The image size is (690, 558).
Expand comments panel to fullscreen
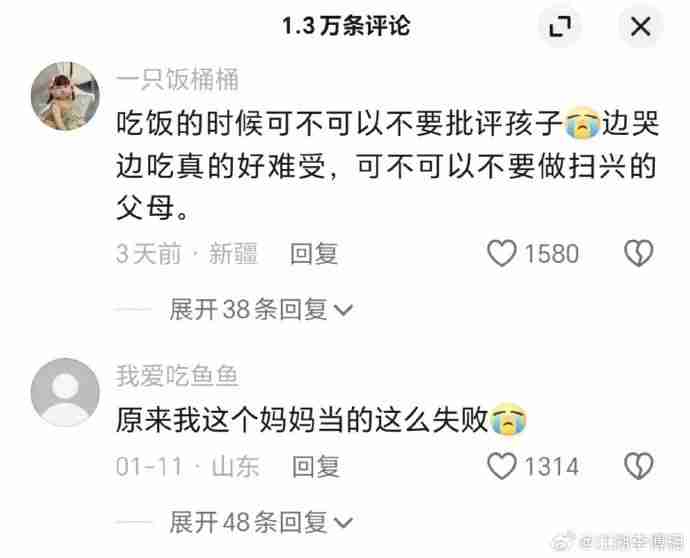(560, 26)
